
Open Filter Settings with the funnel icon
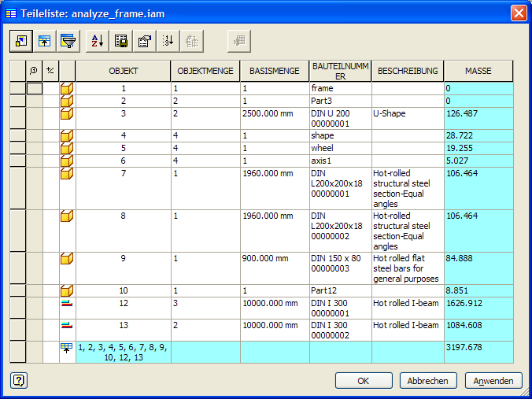(68, 41)
